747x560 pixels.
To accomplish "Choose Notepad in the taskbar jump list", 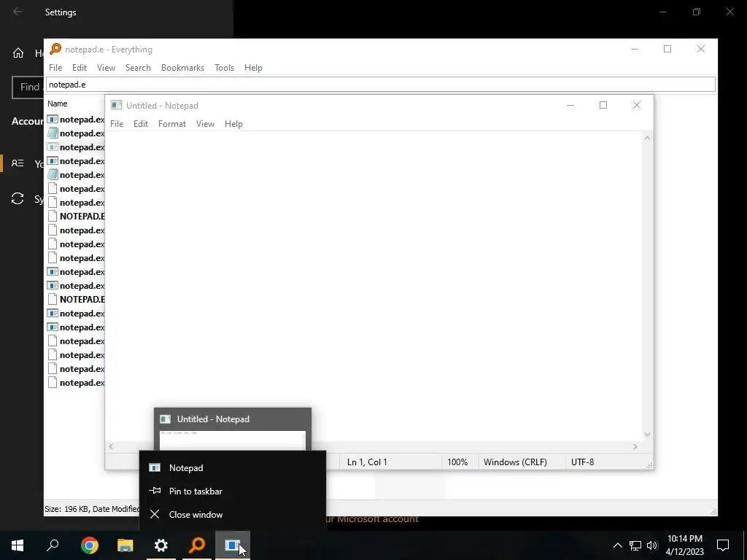I will pyautogui.click(x=233, y=467).
